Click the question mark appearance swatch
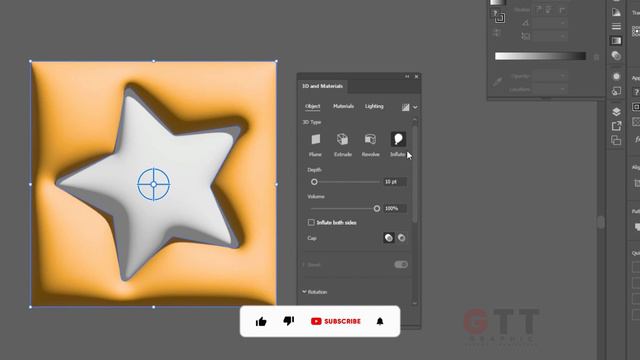The image size is (640, 360). (x=636, y=92)
